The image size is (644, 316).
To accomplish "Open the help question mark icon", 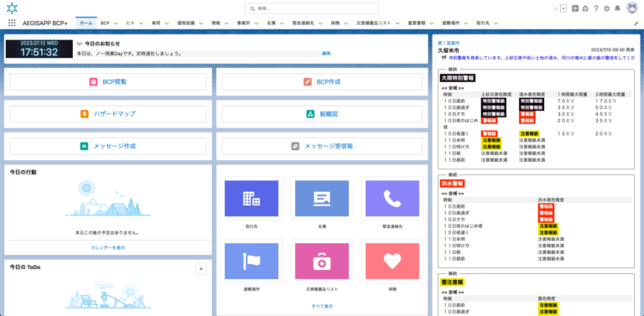I will click(595, 8).
